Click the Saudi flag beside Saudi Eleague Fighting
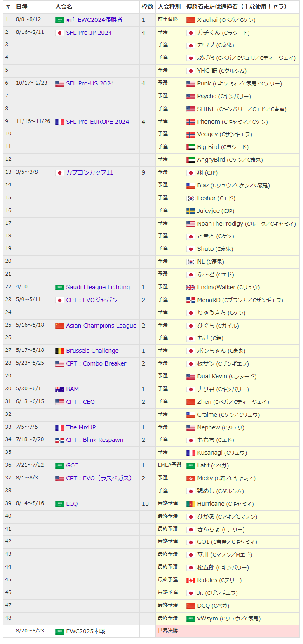The width and height of the screenshot is (303, 644). point(60,288)
